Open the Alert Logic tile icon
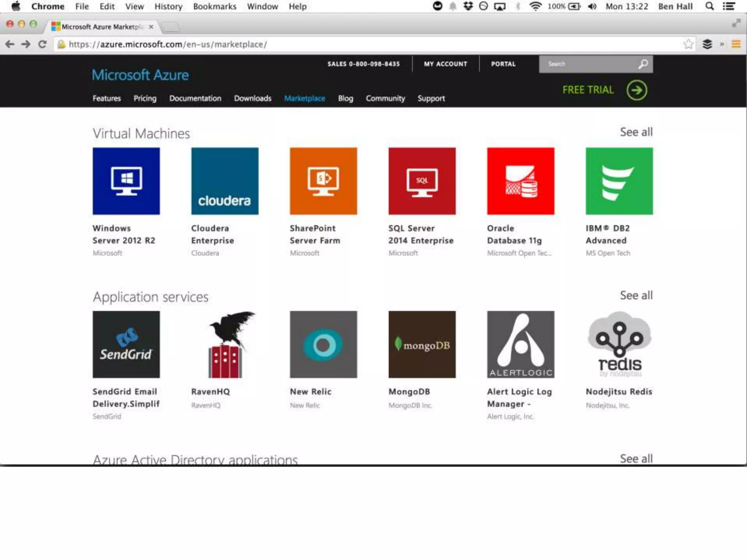Screen dimensions: 747x560 click(520, 344)
